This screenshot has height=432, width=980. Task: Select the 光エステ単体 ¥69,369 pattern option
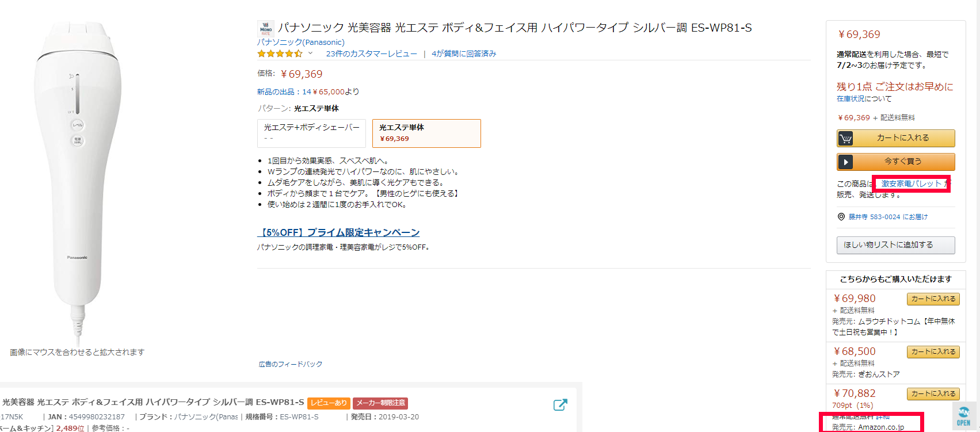426,133
